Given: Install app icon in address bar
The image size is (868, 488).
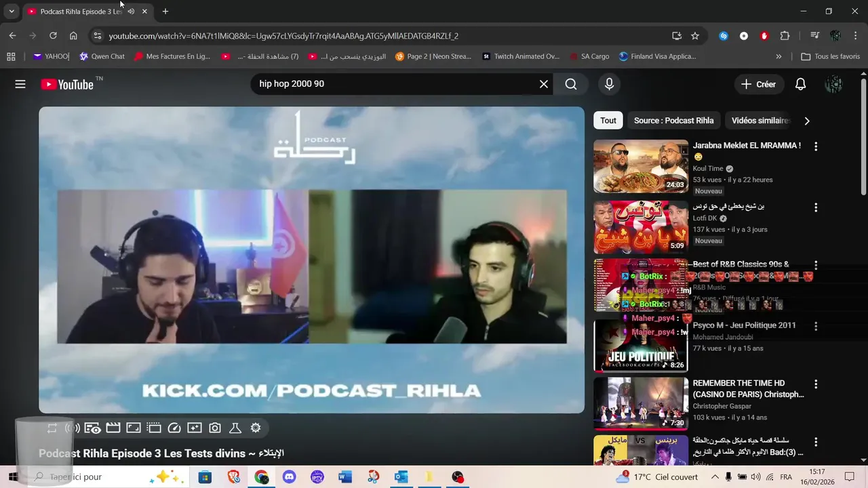Looking at the screenshot, I should click(677, 36).
